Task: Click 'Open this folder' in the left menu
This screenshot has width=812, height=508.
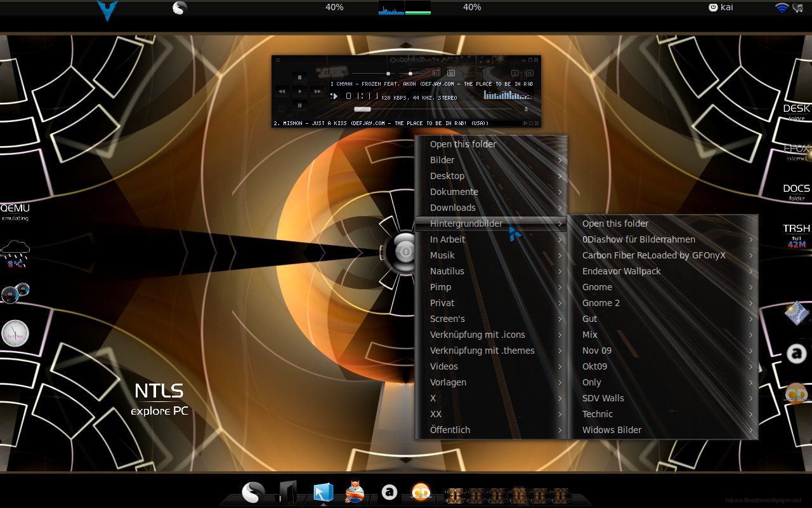Action: click(x=491, y=144)
